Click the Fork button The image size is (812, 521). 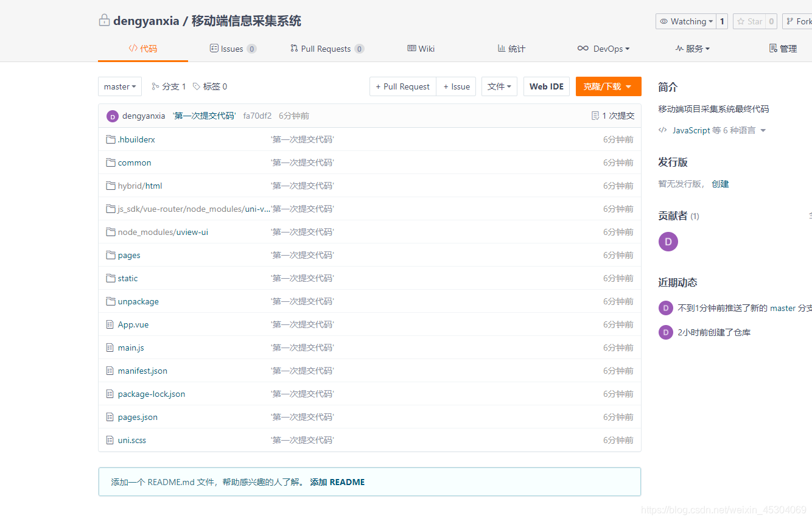pyautogui.click(x=799, y=21)
